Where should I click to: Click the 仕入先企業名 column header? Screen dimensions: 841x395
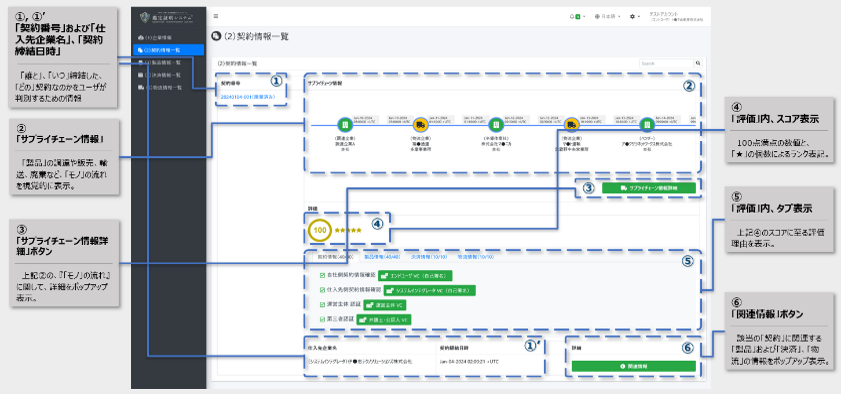(322, 348)
